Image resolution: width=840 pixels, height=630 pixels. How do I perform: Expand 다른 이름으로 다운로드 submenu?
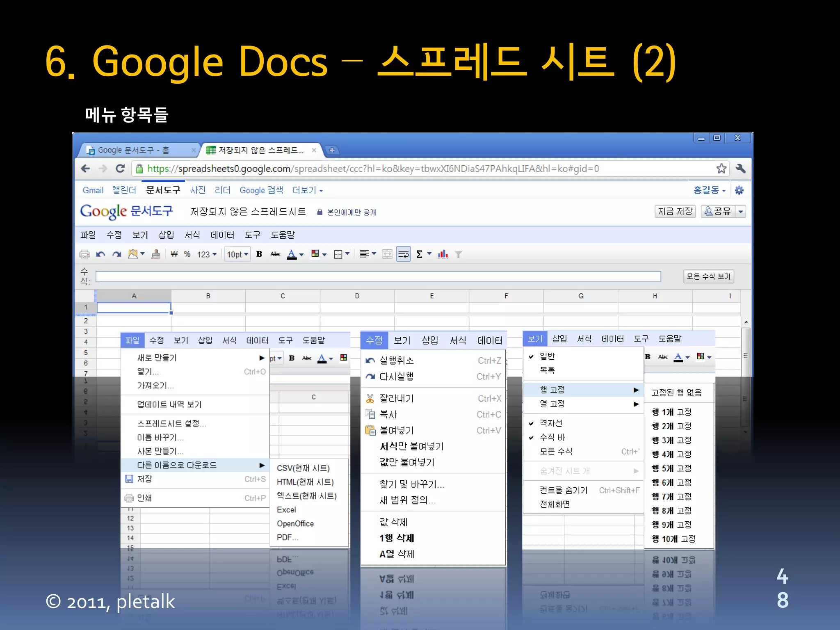[x=195, y=465]
